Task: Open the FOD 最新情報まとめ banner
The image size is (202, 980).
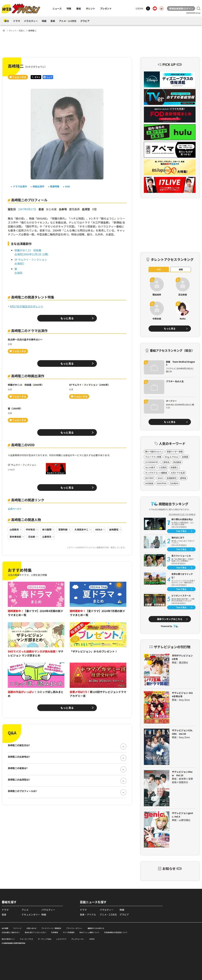Action: (170, 115)
